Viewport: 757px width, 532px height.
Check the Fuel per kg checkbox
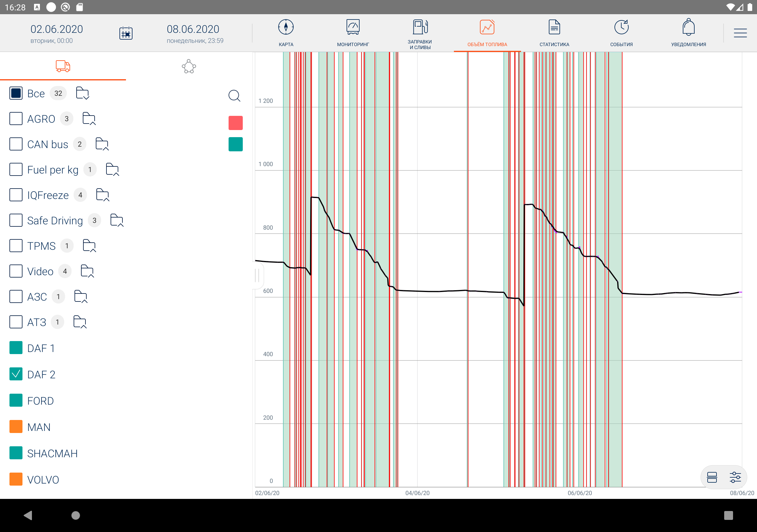pyautogui.click(x=16, y=169)
